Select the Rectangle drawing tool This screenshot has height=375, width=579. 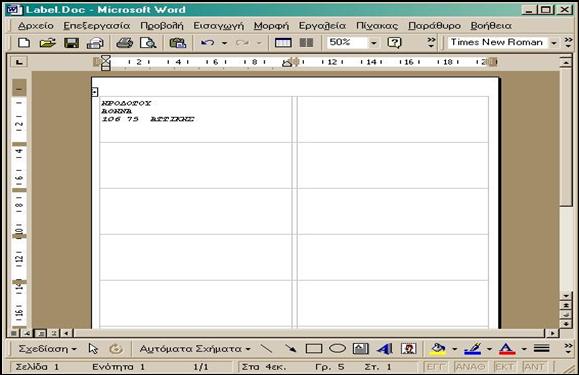click(x=314, y=349)
